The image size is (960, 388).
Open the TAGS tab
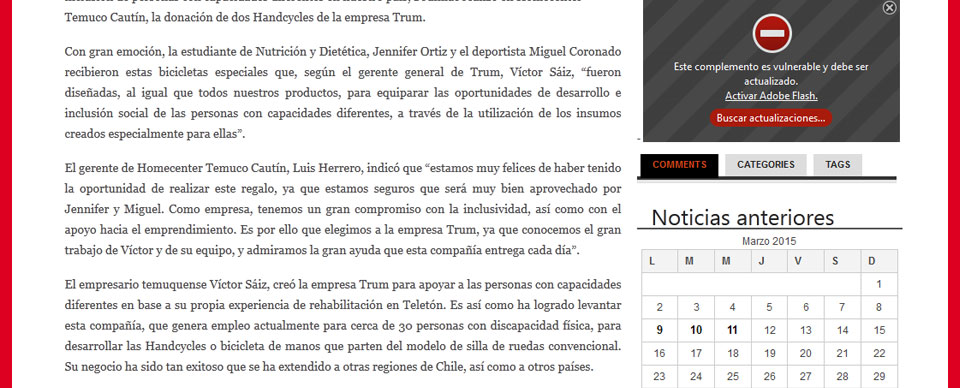tap(838, 165)
